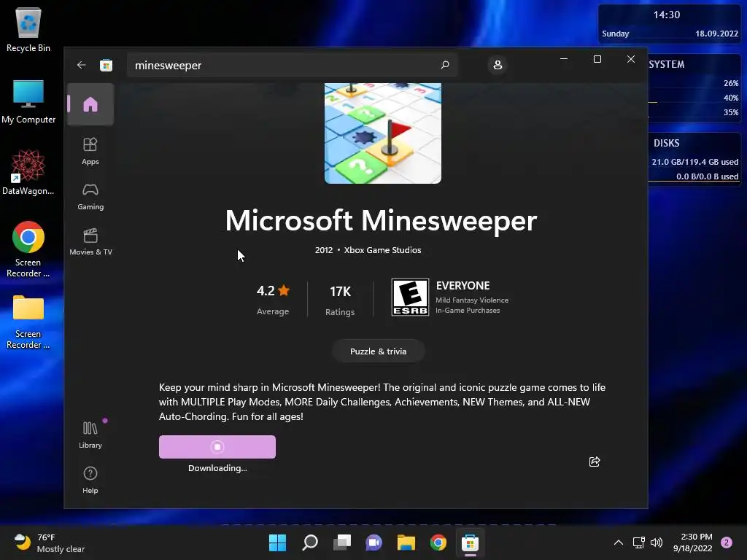Minimize the Microsoft Store window
This screenshot has width=747, height=560.
[564, 59]
